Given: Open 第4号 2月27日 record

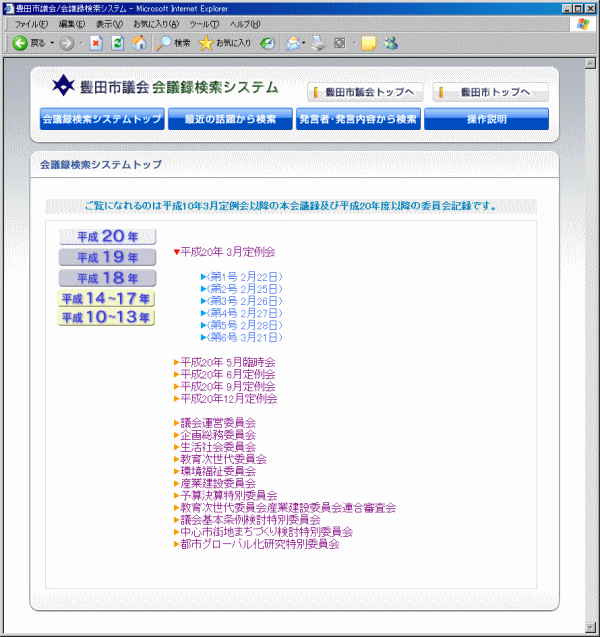Looking at the screenshot, I should coord(242,313).
